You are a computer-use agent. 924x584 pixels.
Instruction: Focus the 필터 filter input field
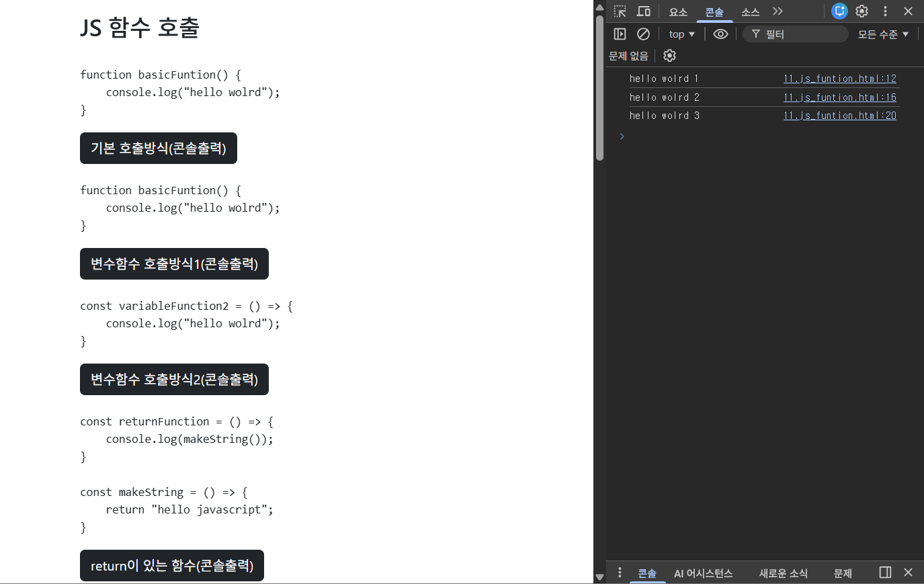pos(796,34)
